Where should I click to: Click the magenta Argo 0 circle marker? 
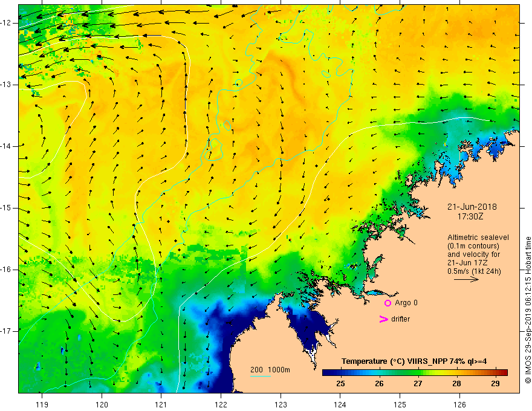[x=388, y=303]
